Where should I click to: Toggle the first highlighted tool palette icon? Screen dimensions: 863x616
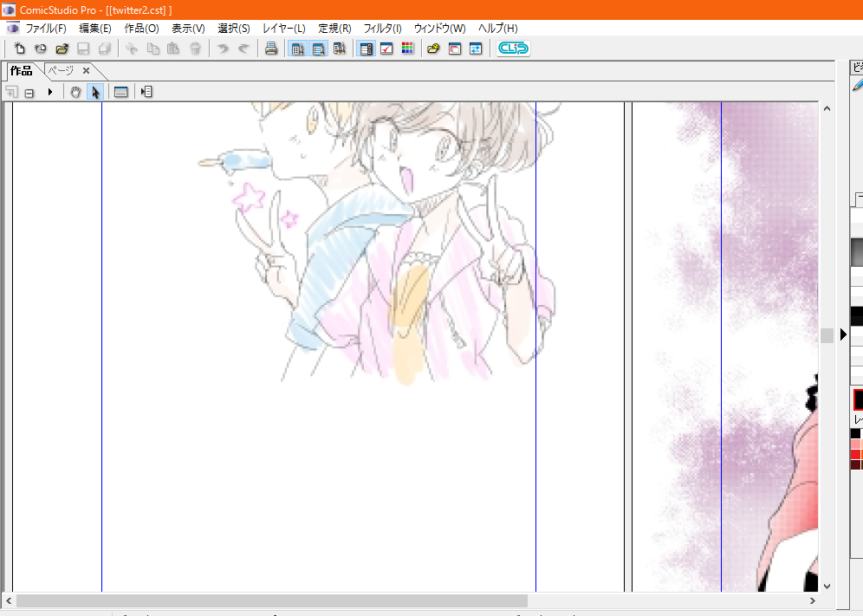pos(298,49)
